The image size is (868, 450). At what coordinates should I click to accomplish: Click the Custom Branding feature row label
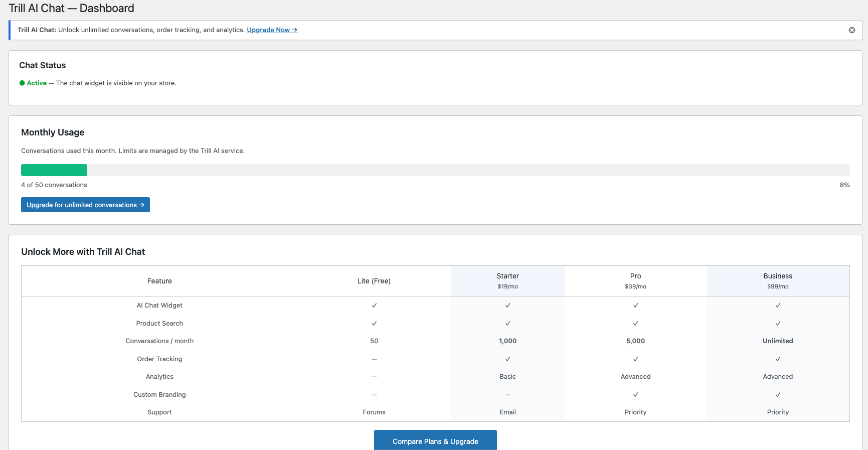(x=159, y=395)
